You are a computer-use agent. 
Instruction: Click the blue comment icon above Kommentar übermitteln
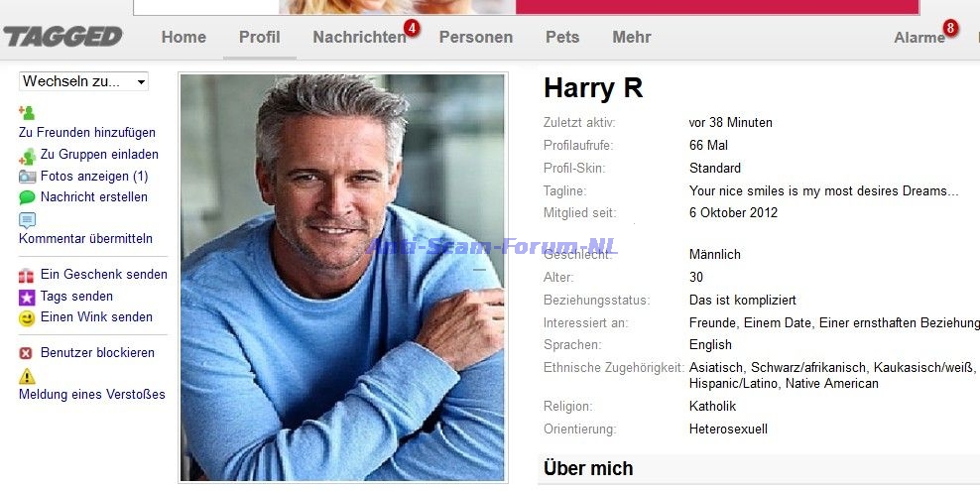[27, 220]
